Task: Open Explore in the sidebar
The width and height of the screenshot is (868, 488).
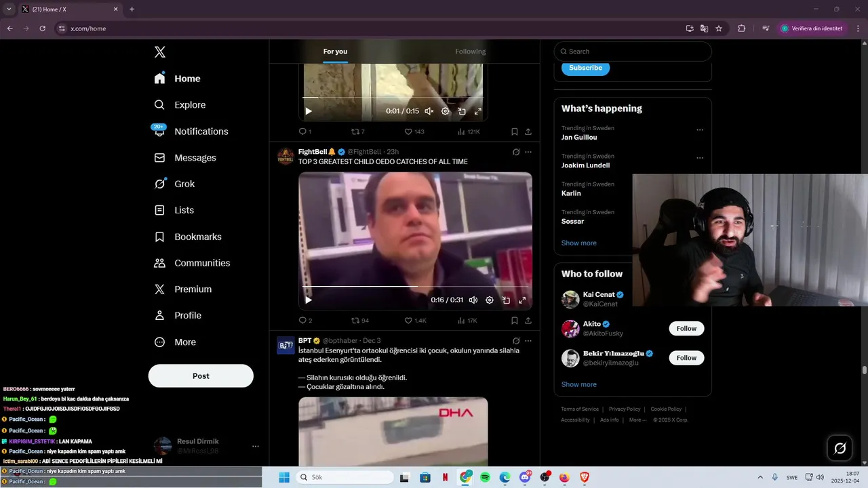Action: [180, 105]
